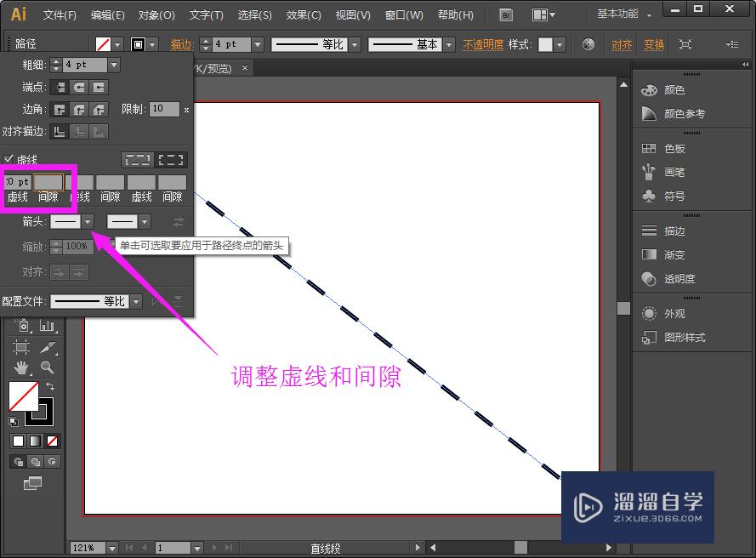The image size is (756, 558).
Task: Open the 符号 symbols panel
Action: coord(663,196)
